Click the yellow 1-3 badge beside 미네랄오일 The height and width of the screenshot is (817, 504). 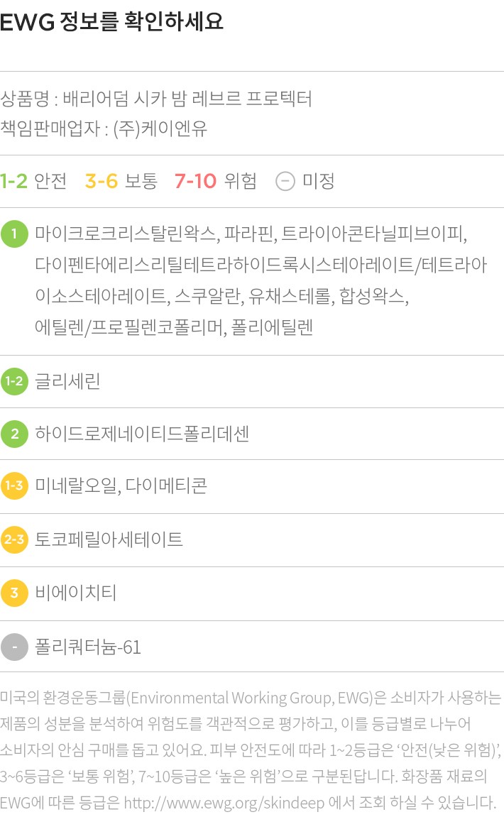14,486
